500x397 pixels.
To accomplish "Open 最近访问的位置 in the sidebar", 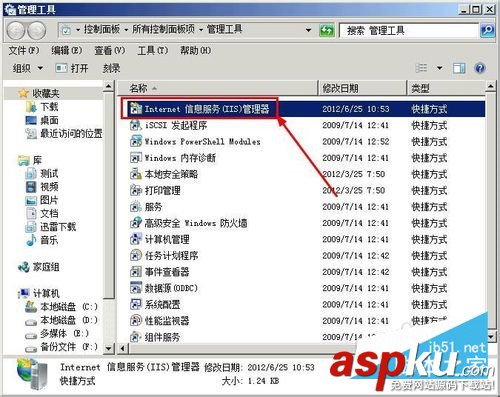I will pyautogui.click(x=71, y=133).
